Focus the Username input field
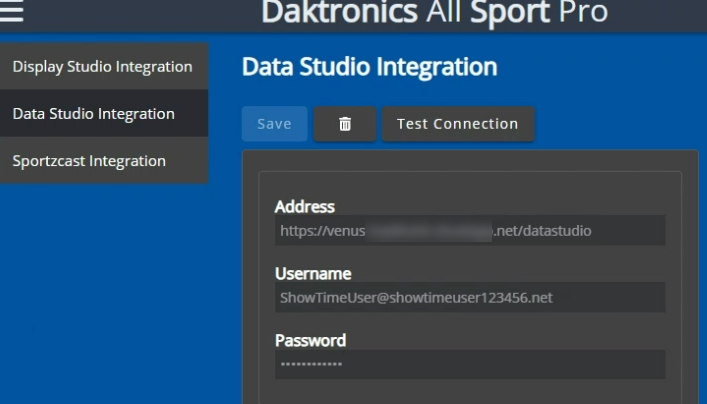This screenshot has width=707, height=404. (469, 297)
